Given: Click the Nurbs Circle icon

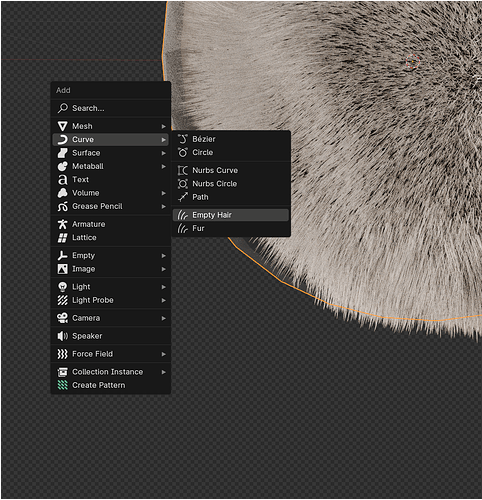Looking at the screenshot, I should (183, 184).
